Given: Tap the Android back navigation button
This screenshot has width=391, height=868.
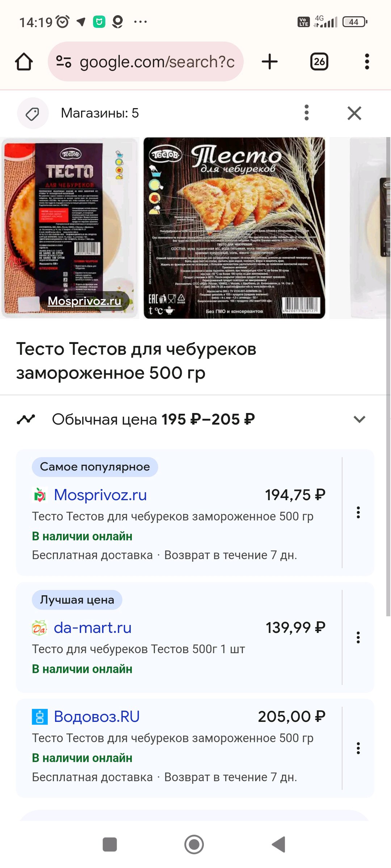Looking at the screenshot, I should [x=279, y=845].
